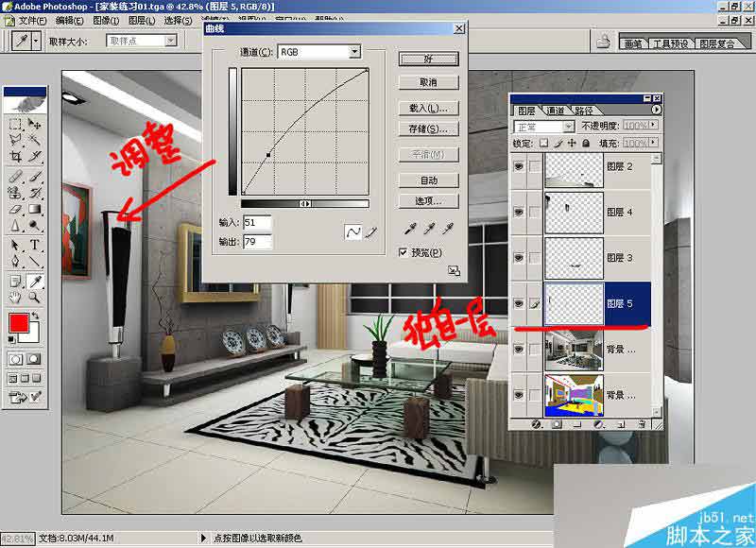The width and height of the screenshot is (756, 548).
Task: Select the Hand tool
Action: [x=15, y=298]
